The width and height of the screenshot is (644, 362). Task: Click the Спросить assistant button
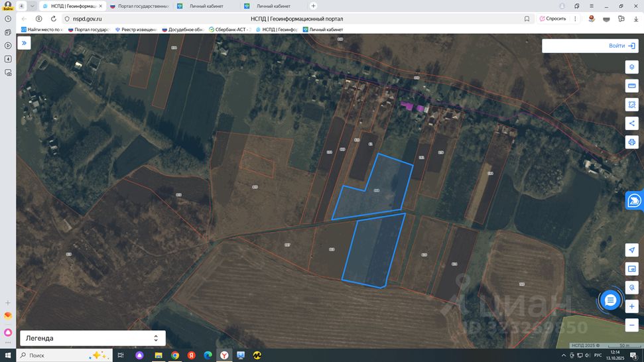[553, 19]
